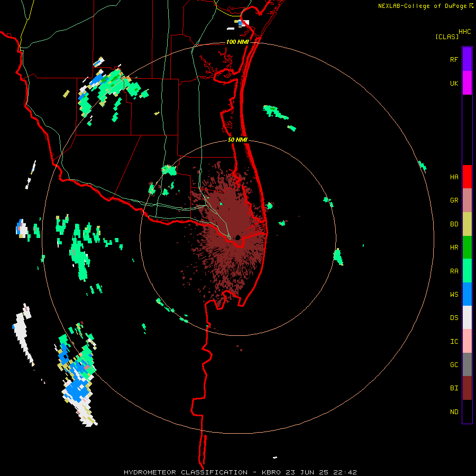Click the "GC" legend label
This screenshot has width=476, height=476.
454,365
